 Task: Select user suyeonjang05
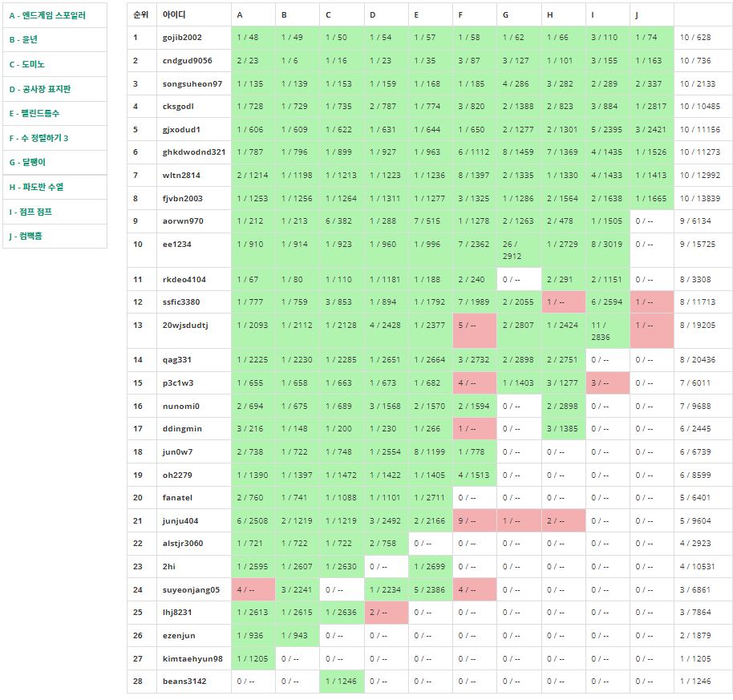191,590
